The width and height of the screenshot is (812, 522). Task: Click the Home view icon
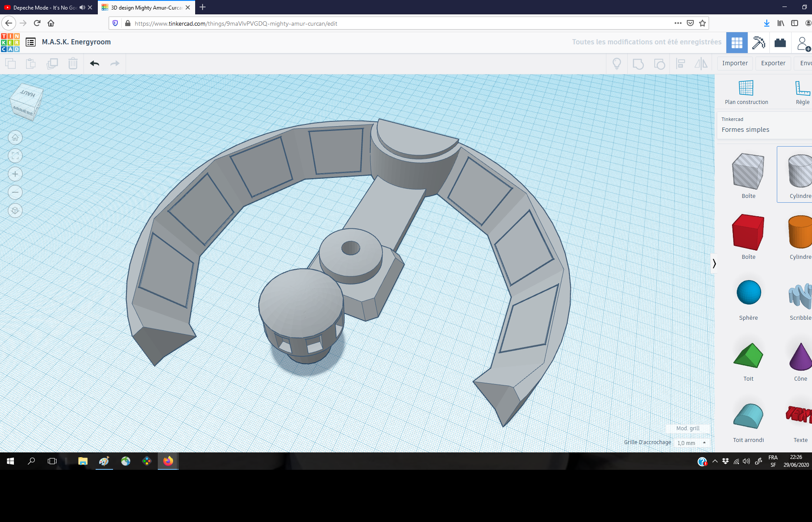click(x=15, y=138)
